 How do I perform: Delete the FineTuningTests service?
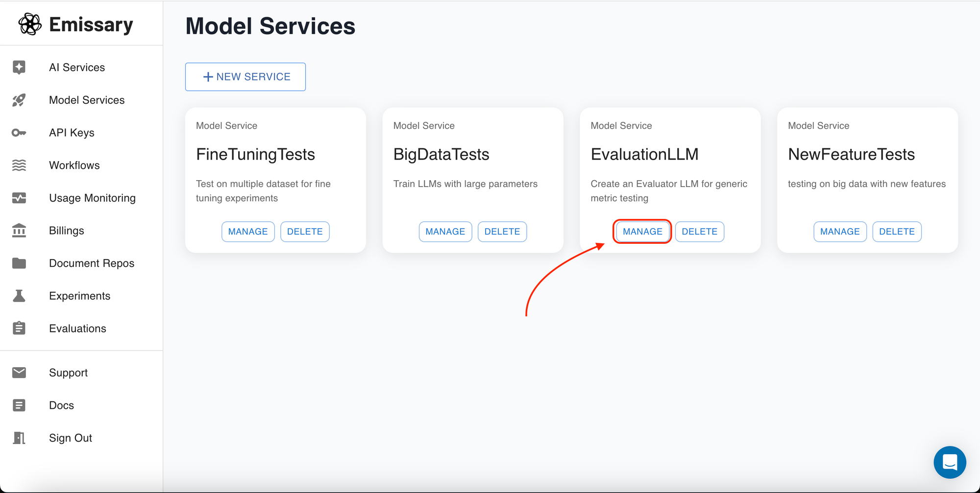(x=305, y=232)
